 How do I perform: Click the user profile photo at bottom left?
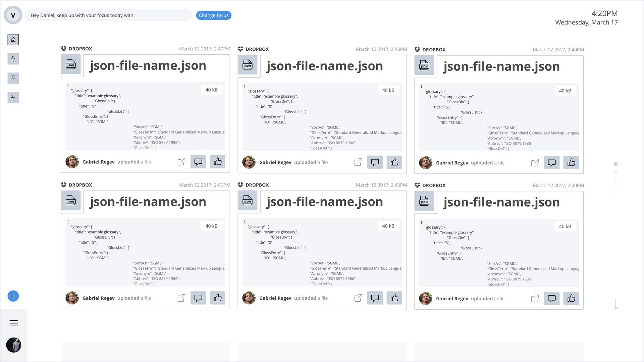(14, 345)
